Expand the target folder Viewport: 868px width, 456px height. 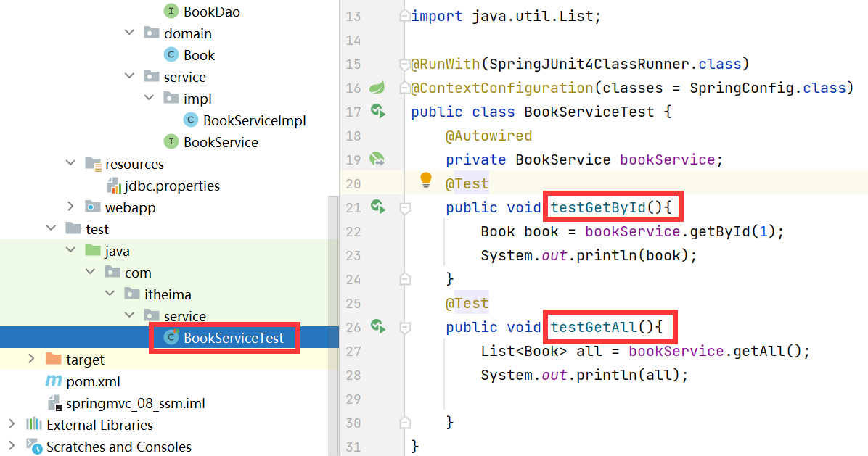pos(31,359)
